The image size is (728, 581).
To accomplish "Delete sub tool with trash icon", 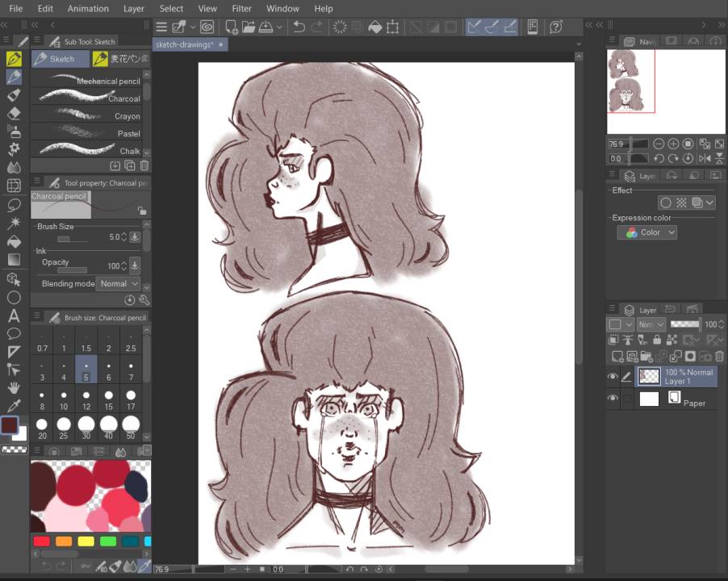I will [144, 165].
